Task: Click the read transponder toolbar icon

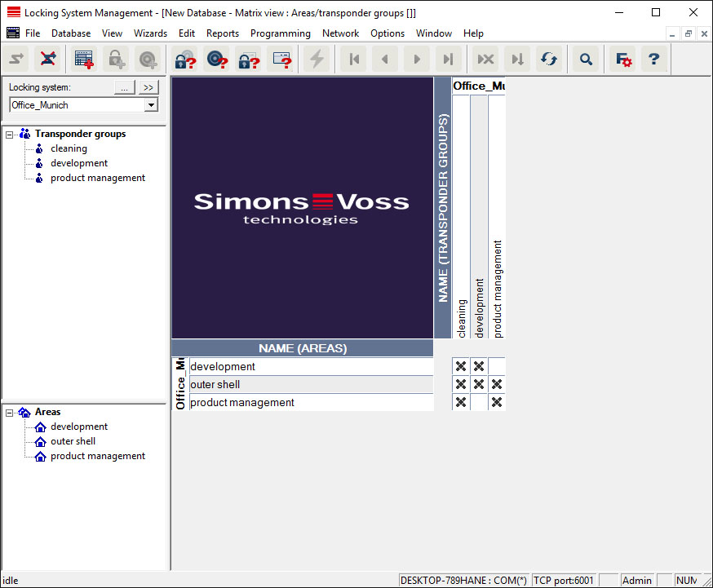Action: coord(216,59)
